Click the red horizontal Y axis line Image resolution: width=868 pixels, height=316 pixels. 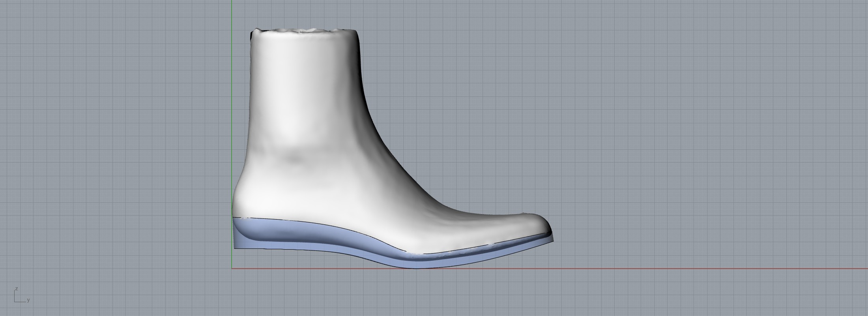click(671, 269)
